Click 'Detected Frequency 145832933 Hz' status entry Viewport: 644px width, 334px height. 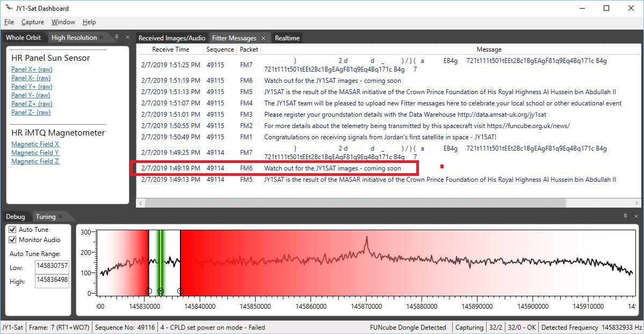pyautogui.click(x=591, y=328)
